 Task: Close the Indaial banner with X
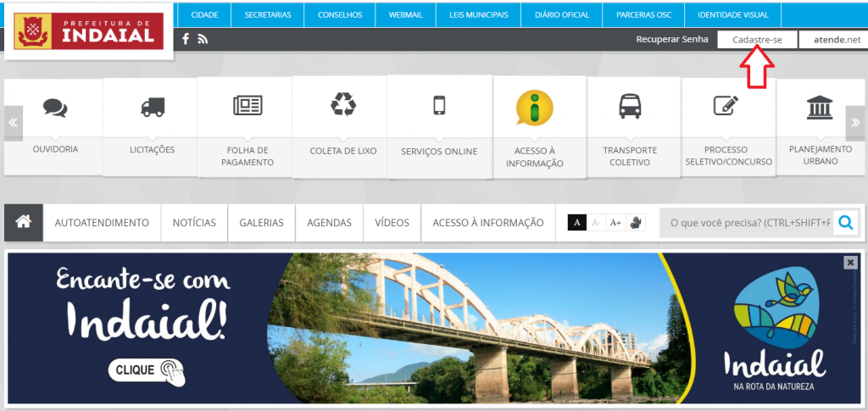pos(850,263)
